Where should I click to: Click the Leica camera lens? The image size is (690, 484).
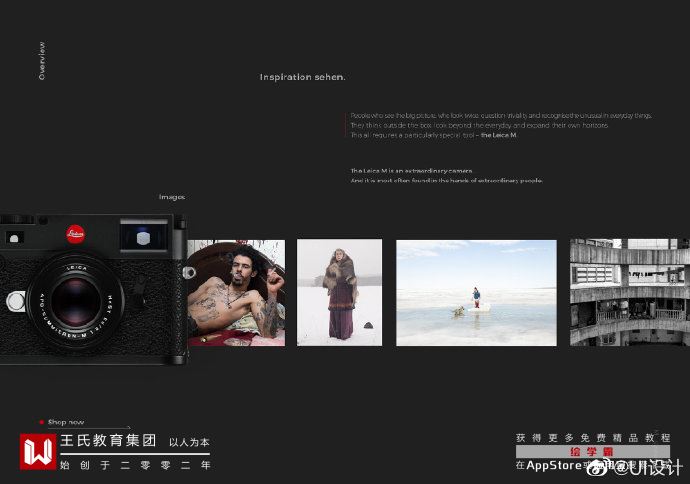click(x=75, y=302)
